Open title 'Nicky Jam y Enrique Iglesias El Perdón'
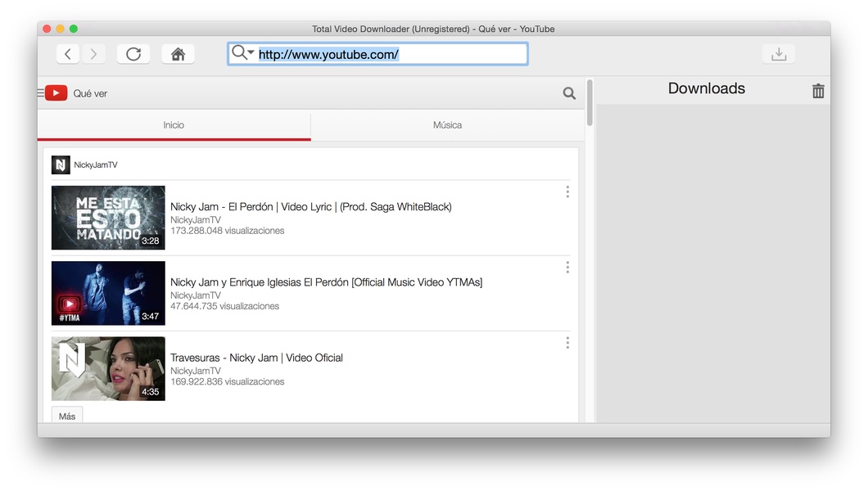 [327, 282]
